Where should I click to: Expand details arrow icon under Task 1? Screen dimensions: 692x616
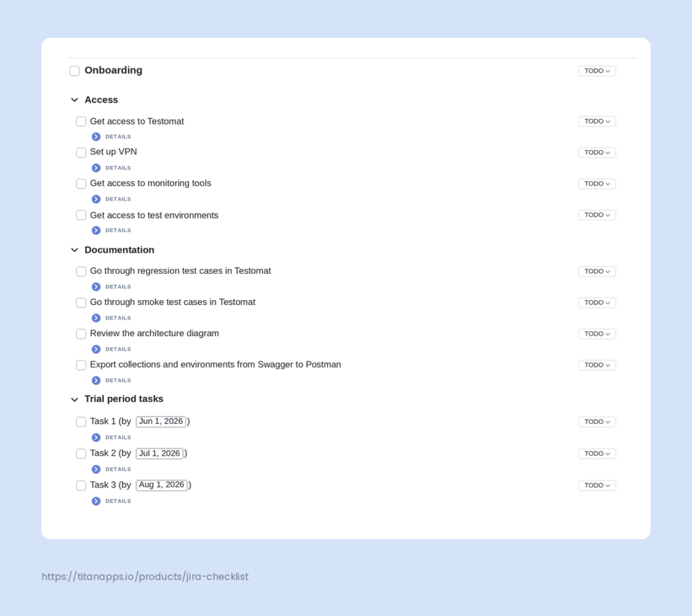pos(96,437)
